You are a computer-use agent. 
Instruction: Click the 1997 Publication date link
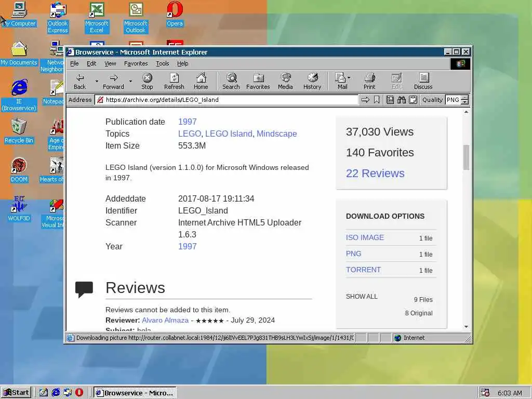click(187, 122)
